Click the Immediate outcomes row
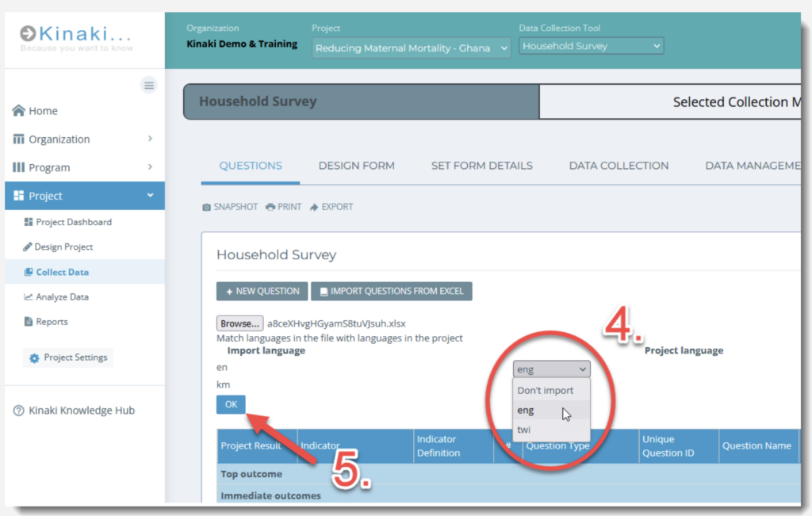Viewport: 812px width, 516px height. (x=508, y=495)
